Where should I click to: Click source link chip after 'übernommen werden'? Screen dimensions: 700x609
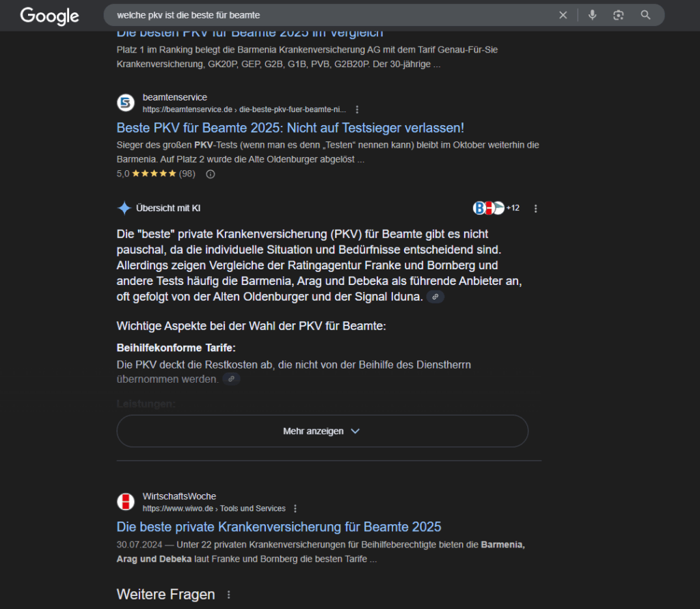pyautogui.click(x=231, y=379)
